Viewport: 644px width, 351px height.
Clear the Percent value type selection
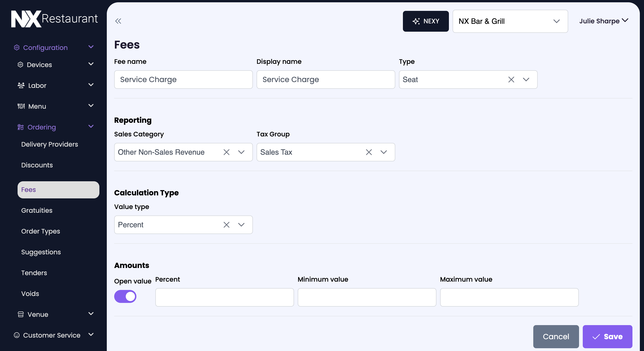pyautogui.click(x=226, y=225)
